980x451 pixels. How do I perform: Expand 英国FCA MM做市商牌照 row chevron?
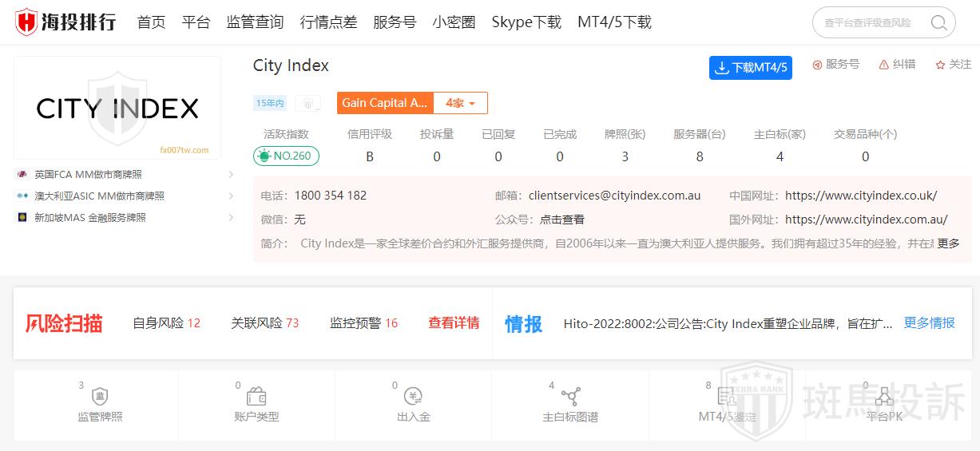click(x=231, y=174)
